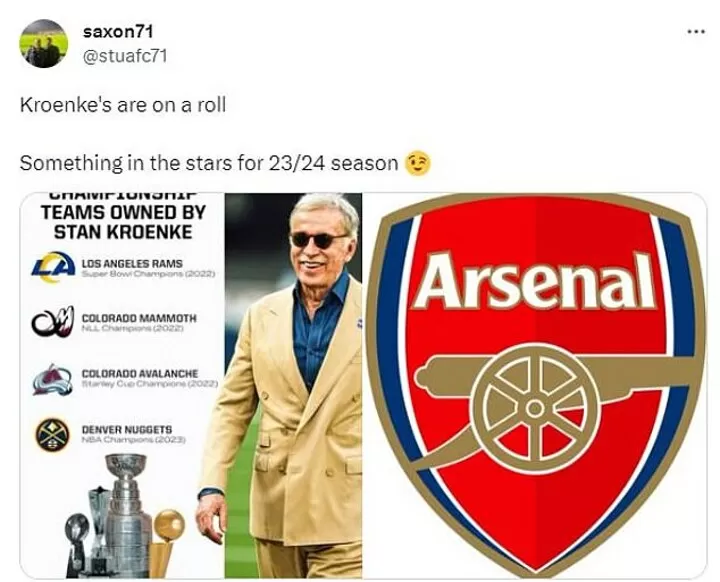Click the Stanley Cup trophy picture
Image resolution: width=720 pixels, height=582 pixels.
coord(127,514)
